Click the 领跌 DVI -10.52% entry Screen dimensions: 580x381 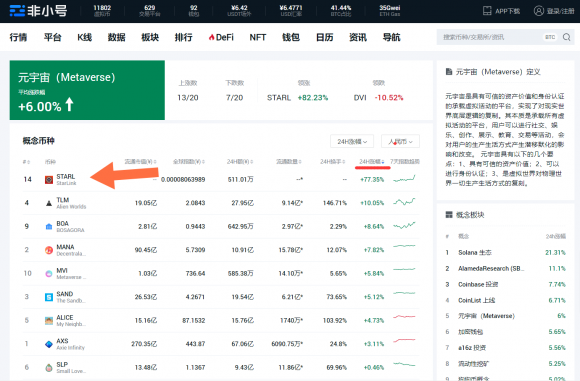(x=378, y=98)
